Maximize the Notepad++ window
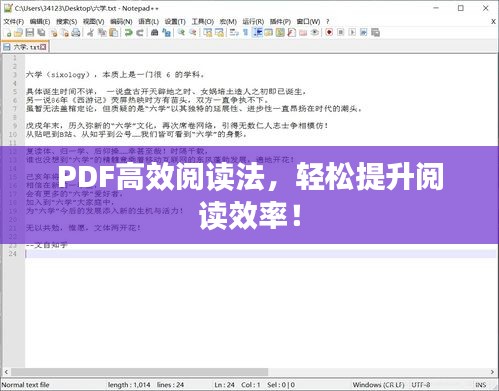This screenshot has height=391, width=499. pyautogui.click(x=461, y=8)
